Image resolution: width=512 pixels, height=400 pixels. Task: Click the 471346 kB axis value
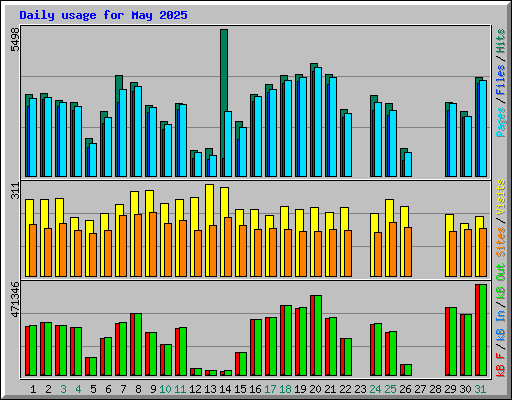click(15, 299)
